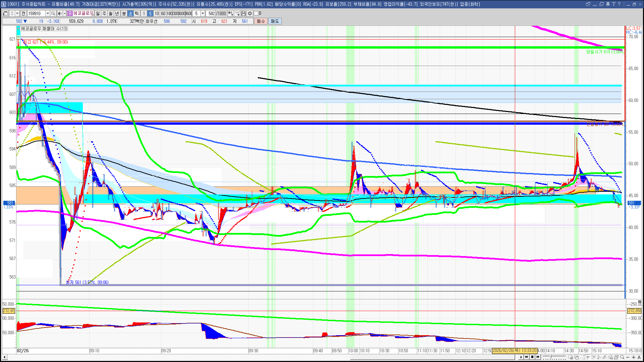Expand the interval value 5 dropdown
The width and height of the screenshot is (644, 362).
point(203,13)
